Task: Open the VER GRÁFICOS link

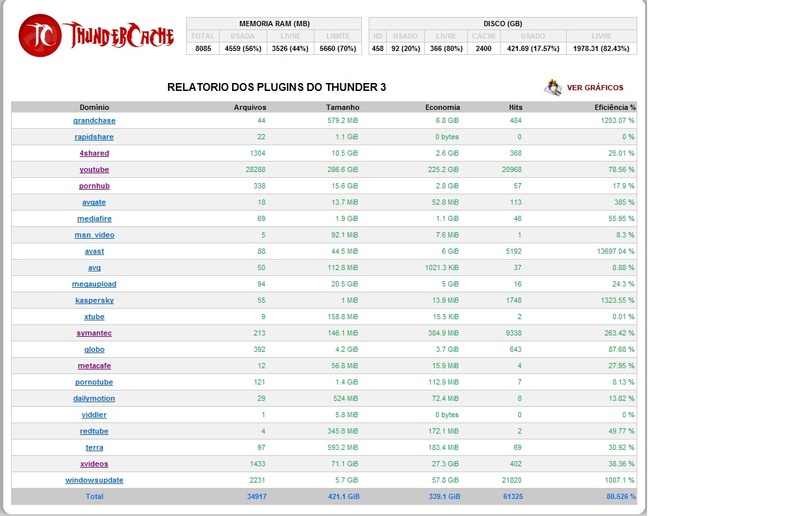Action: [x=595, y=88]
